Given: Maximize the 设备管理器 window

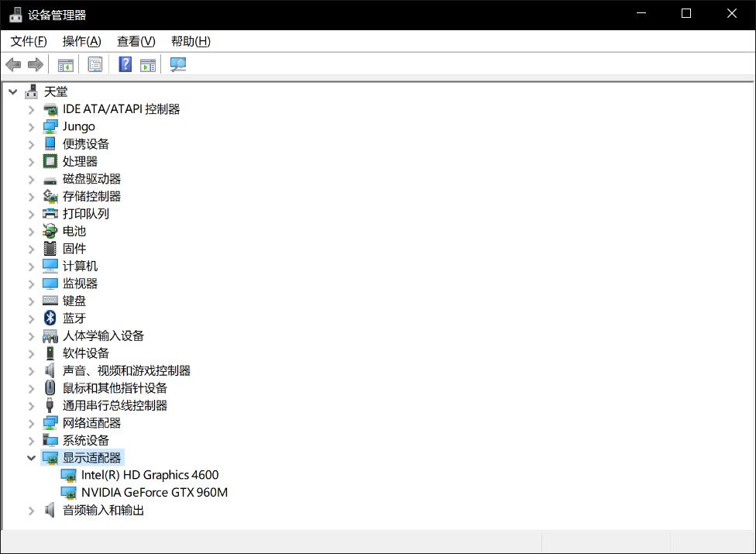Looking at the screenshot, I should [x=686, y=13].
